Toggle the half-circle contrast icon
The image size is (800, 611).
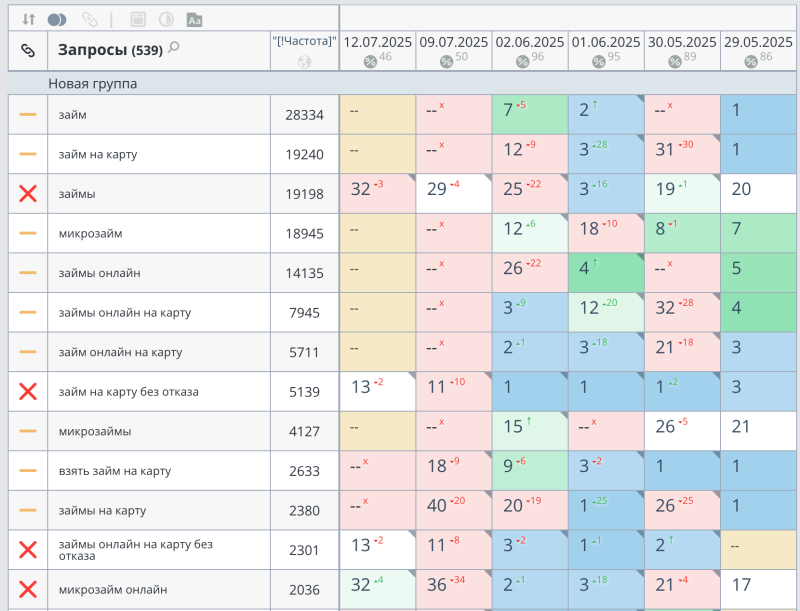(x=166, y=19)
